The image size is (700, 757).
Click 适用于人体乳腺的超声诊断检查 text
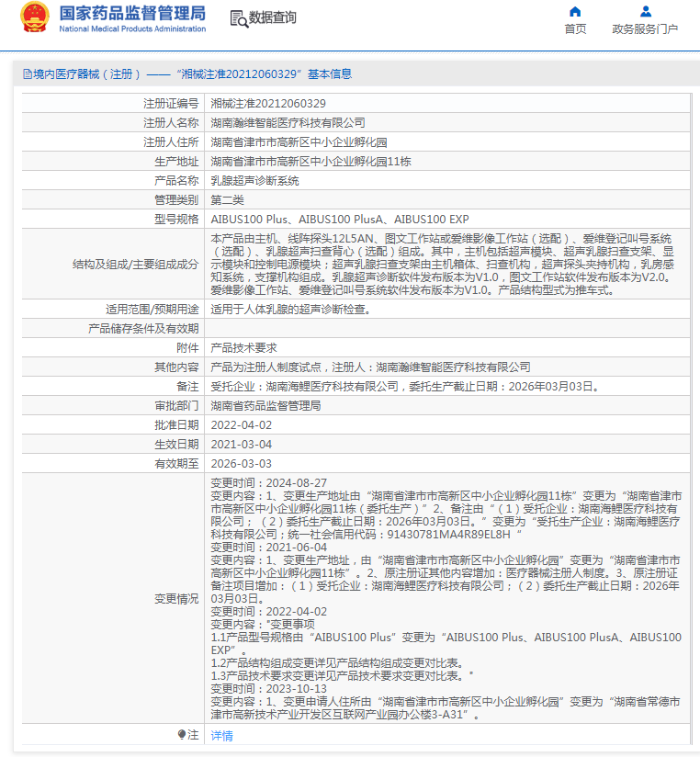(290, 309)
